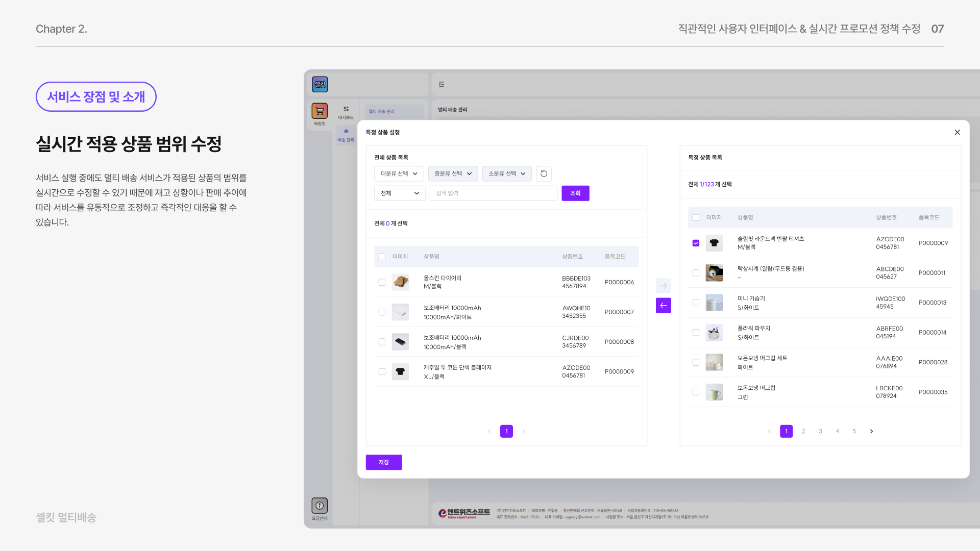
Task: Open the 전체 search type dropdown
Action: [399, 193]
